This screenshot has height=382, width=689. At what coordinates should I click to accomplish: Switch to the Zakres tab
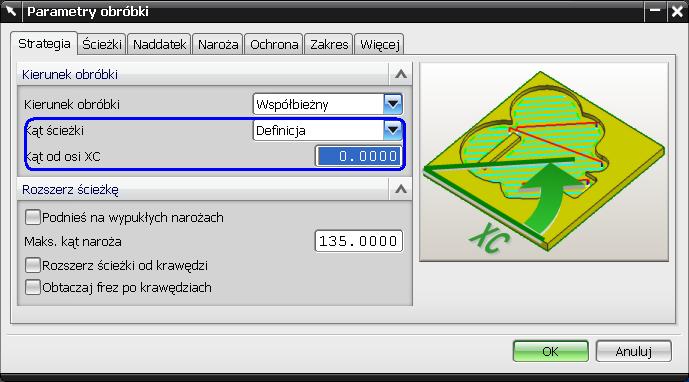[x=329, y=44]
